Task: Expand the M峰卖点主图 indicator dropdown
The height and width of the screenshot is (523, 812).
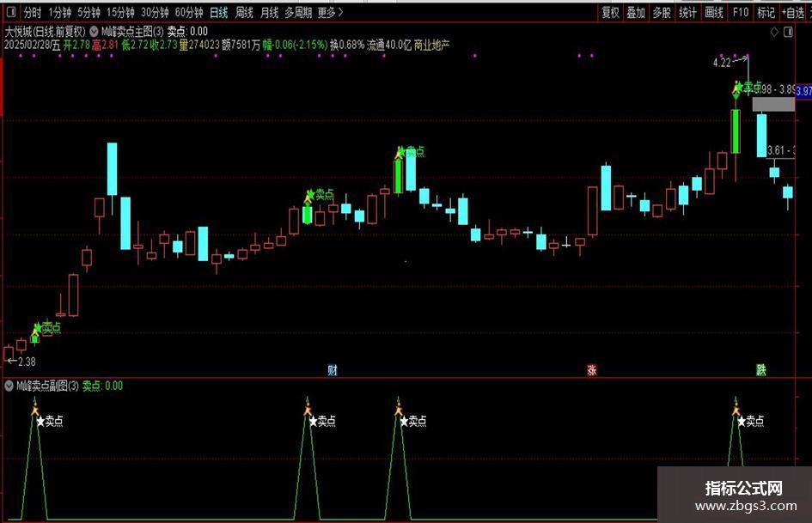Action: (x=94, y=32)
